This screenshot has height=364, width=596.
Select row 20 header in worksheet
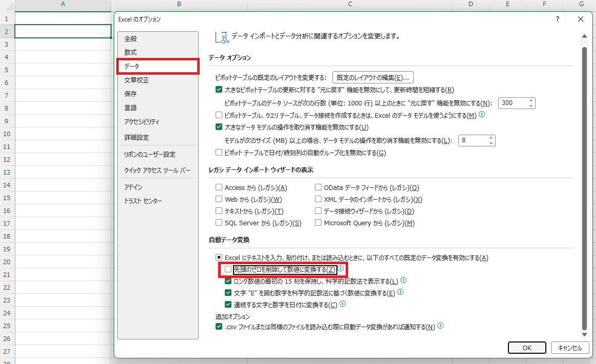pos(7,262)
